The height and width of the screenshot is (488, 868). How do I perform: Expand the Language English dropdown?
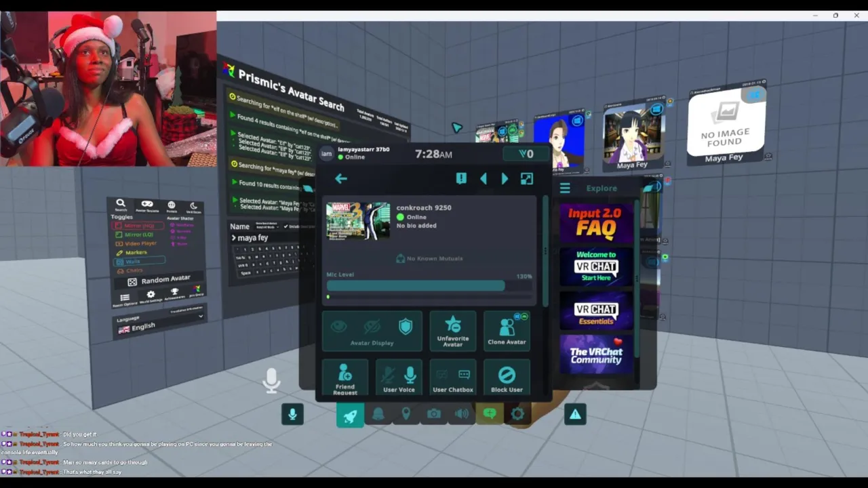160,325
